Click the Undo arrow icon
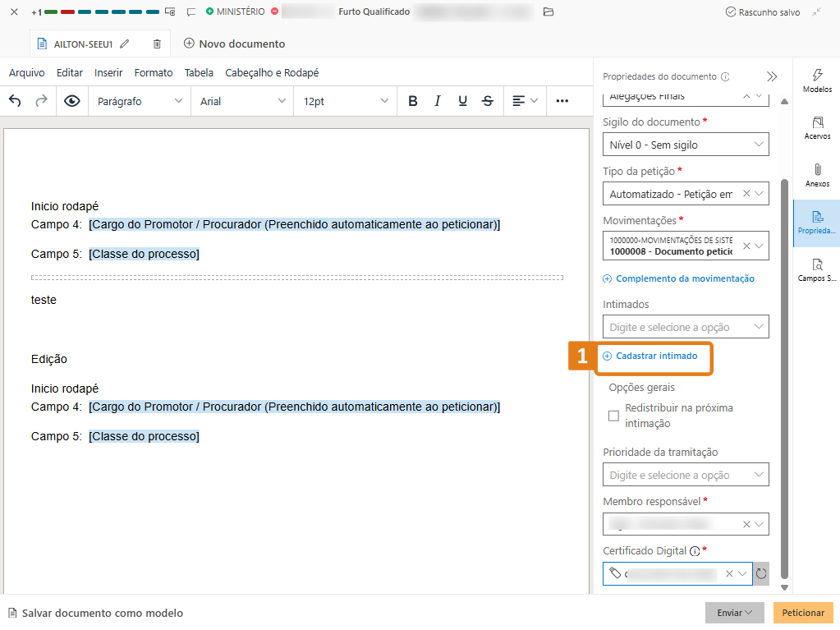 (15, 101)
